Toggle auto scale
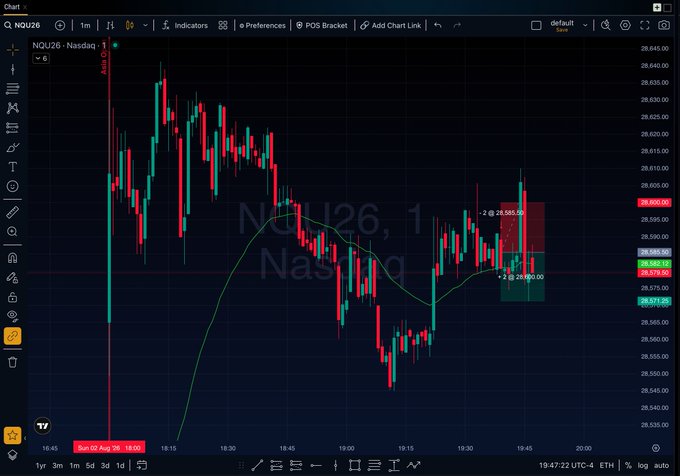This screenshot has height=476, width=680. coord(661,465)
